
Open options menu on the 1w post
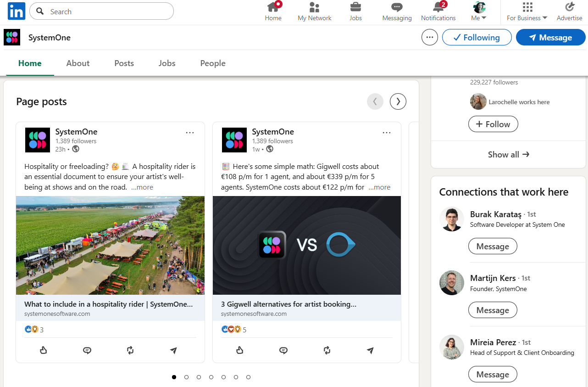(387, 133)
